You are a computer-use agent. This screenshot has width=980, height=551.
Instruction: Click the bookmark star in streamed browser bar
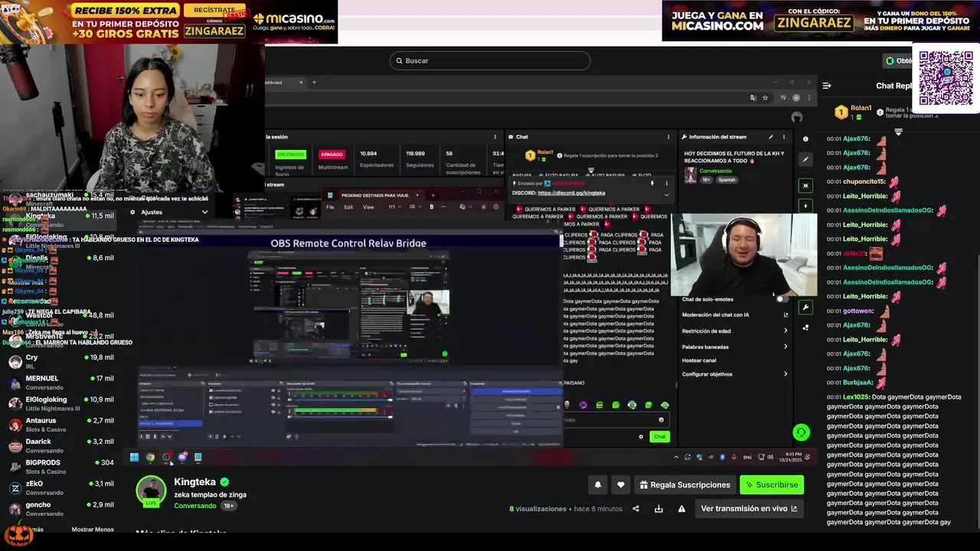[x=765, y=98]
